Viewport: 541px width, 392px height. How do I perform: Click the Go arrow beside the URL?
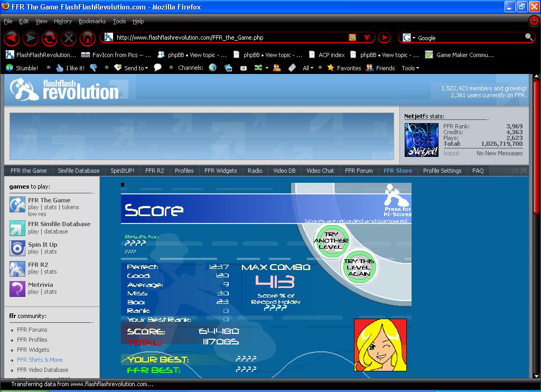(384, 38)
